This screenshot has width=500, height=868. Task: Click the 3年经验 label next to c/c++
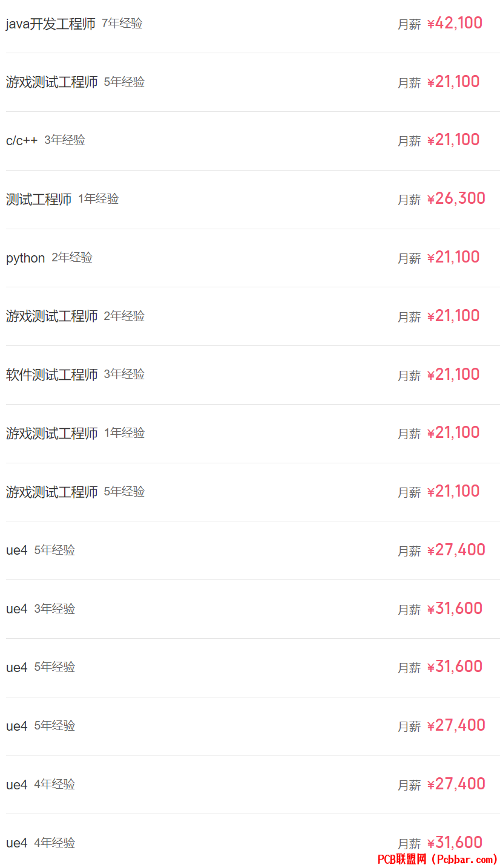pyautogui.click(x=65, y=140)
